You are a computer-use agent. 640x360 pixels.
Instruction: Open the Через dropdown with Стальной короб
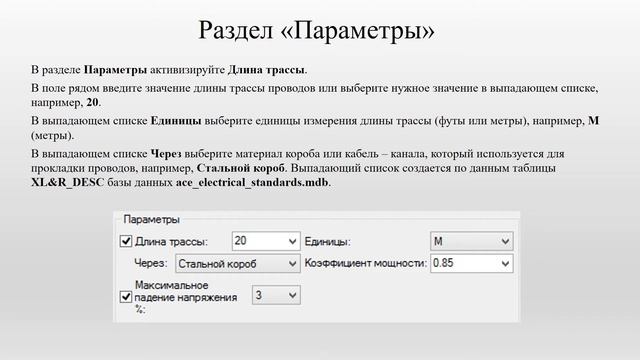(x=238, y=264)
